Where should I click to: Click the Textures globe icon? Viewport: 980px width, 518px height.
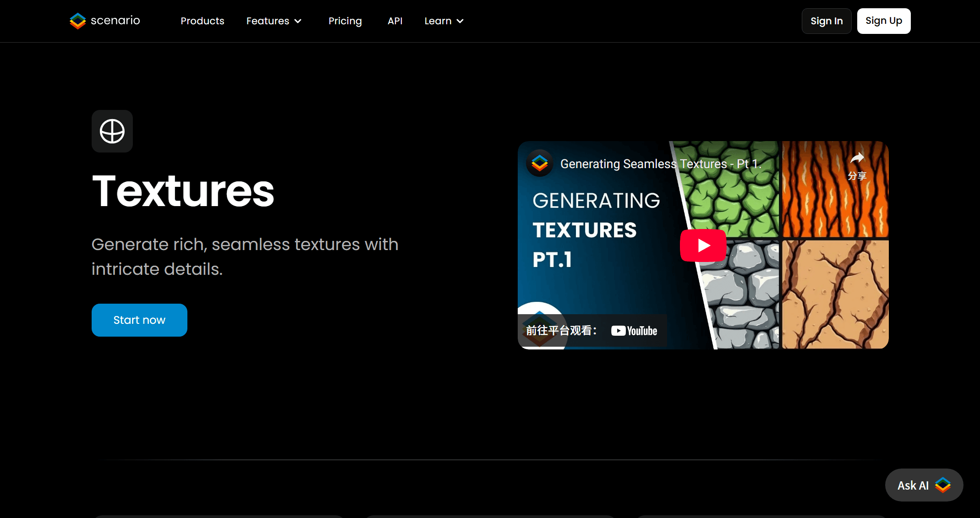click(x=112, y=131)
